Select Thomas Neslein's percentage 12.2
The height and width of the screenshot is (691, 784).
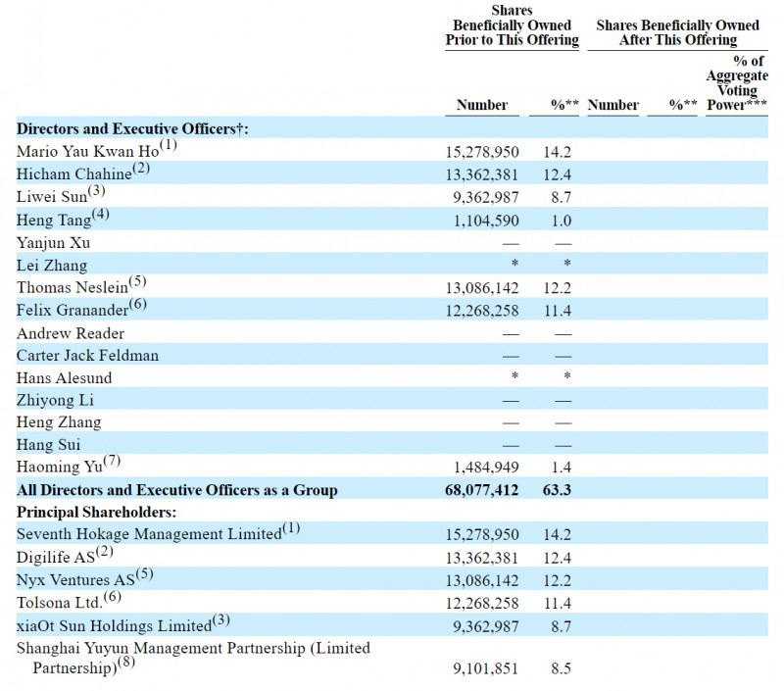pos(557,288)
